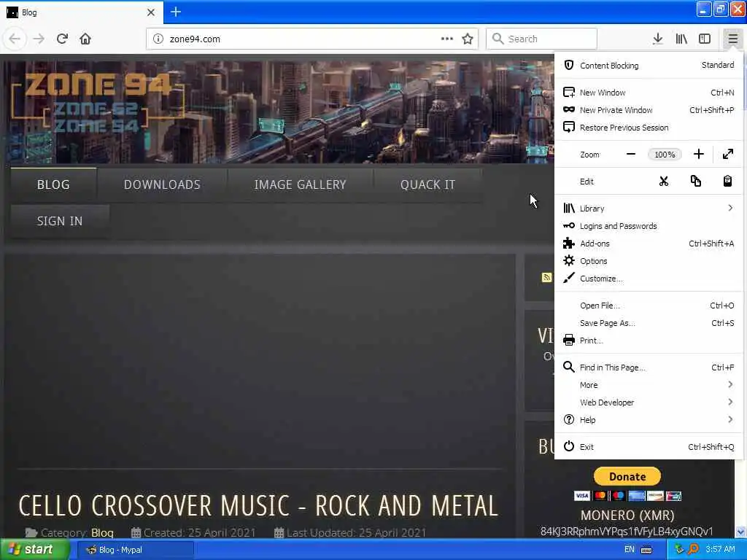Click the Zone 94 logo banner
This screenshot has width=747, height=560.
(98, 104)
